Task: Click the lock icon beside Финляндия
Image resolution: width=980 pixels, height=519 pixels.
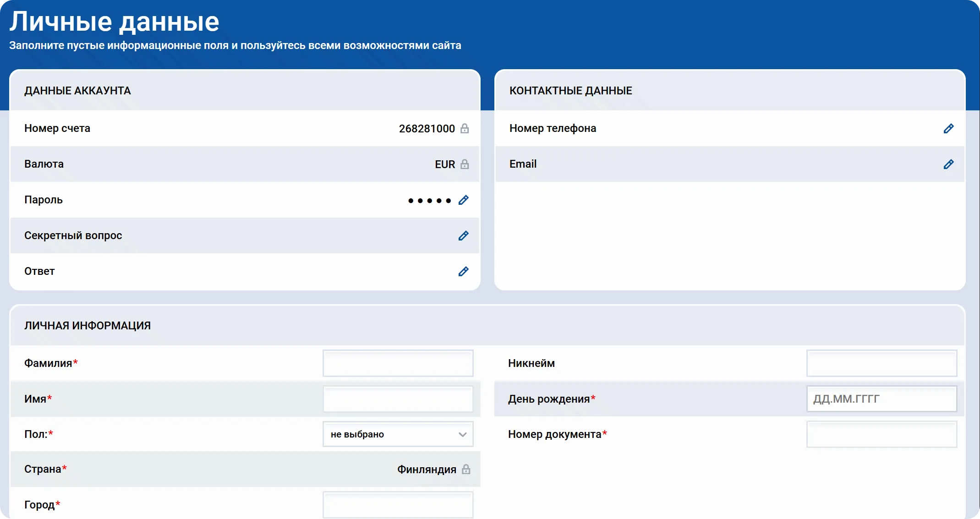Action: click(x=466, y=469)
